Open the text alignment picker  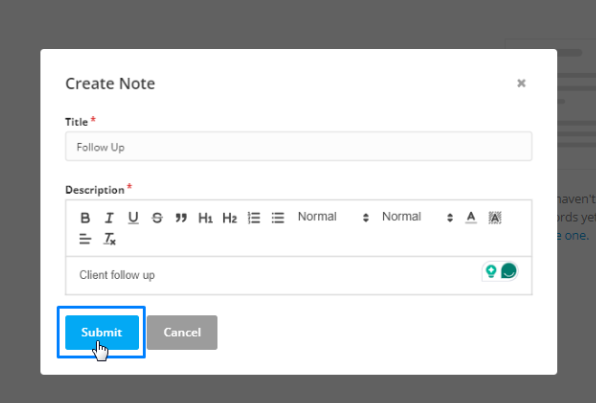tap(85, 239)
